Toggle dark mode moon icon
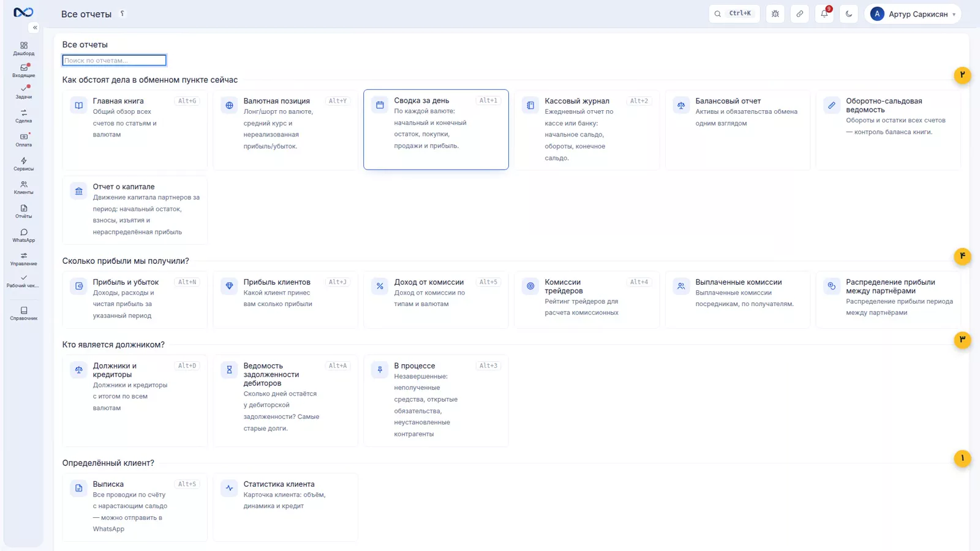The height and width of the screenshot is (551, 980). (x=849, y=13)
